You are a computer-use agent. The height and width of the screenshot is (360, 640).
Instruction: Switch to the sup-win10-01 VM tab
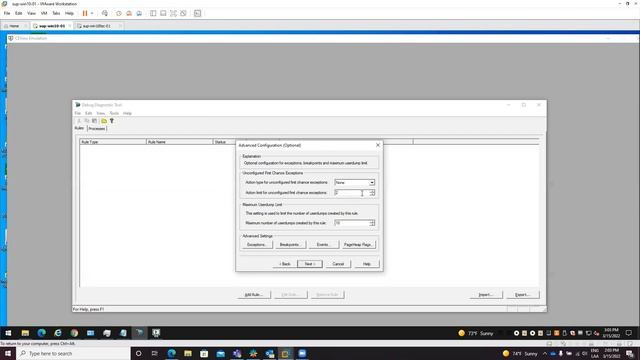[x=52, y=26]
